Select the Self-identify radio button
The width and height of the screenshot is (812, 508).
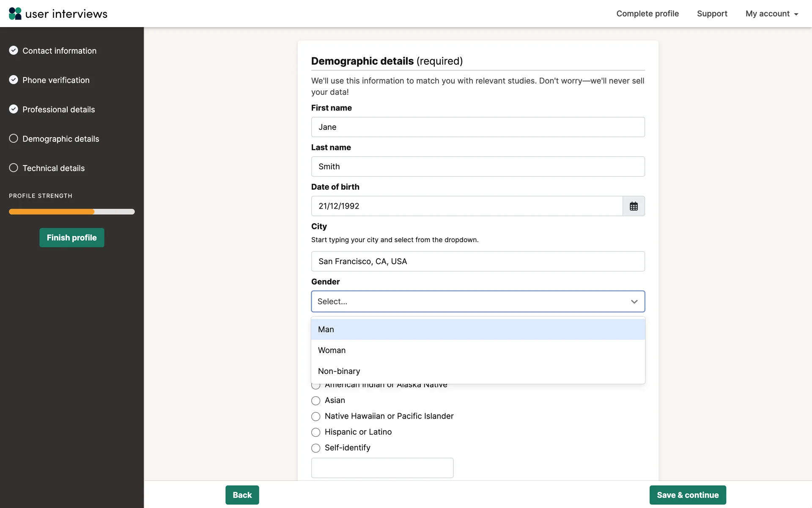coord(315,448)
